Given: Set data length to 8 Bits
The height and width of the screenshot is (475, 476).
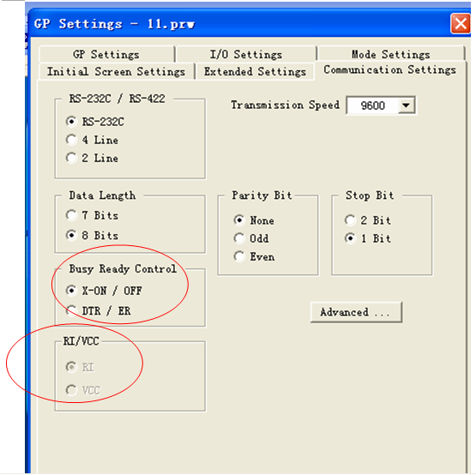Looking at the screenshot, I should pyautogui.click(x=92, y=235).
